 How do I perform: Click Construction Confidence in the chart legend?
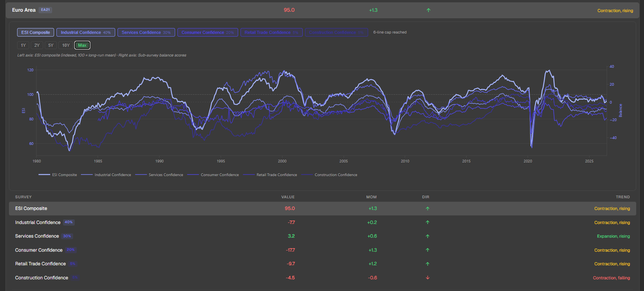coord(329,175)
